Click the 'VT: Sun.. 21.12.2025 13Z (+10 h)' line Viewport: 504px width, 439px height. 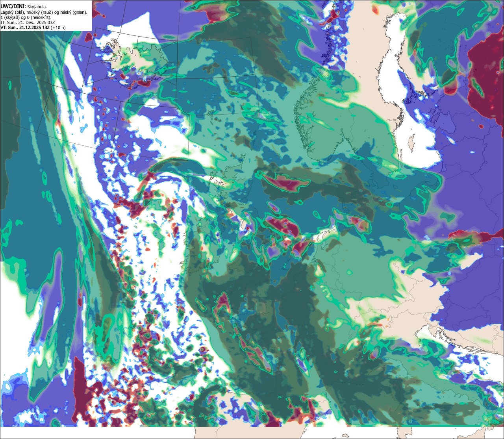click(x=33, y=28)
